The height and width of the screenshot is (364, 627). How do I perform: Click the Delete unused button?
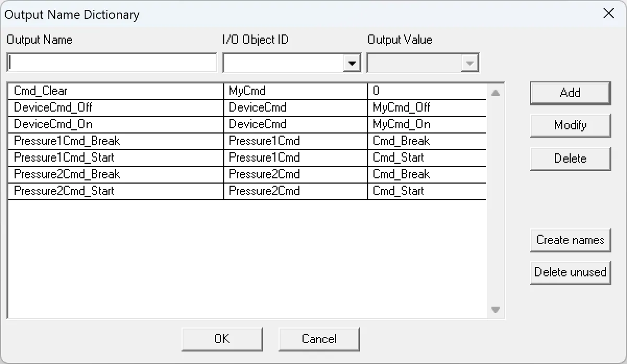pos(570,272)
